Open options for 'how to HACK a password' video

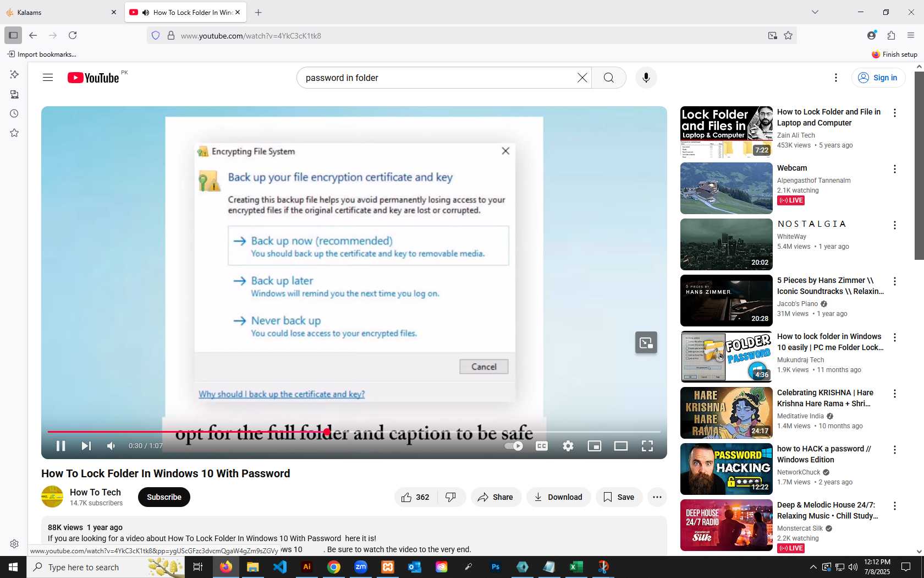tap(895, 450)
